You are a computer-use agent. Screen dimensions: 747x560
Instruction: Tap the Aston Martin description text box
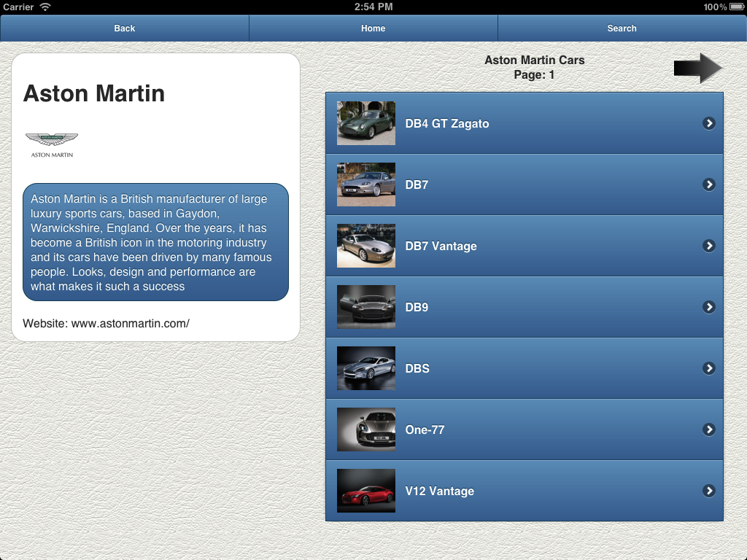point(155,242)
